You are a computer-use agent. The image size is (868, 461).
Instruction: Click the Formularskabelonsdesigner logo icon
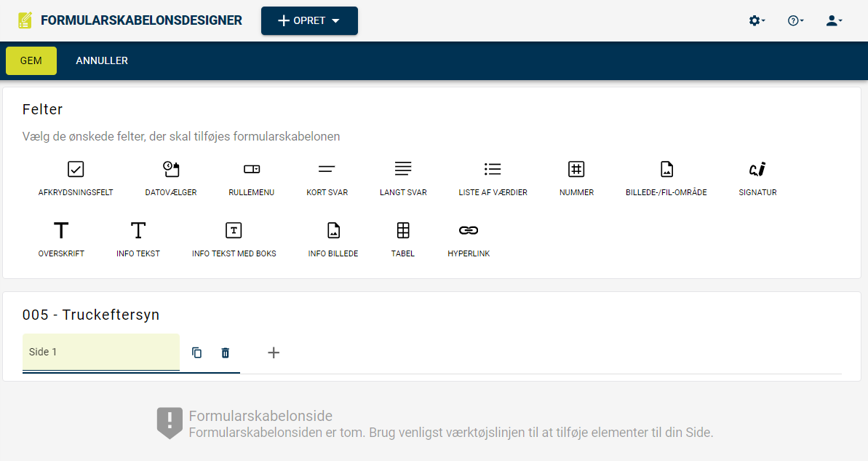(x=25, y=20)
